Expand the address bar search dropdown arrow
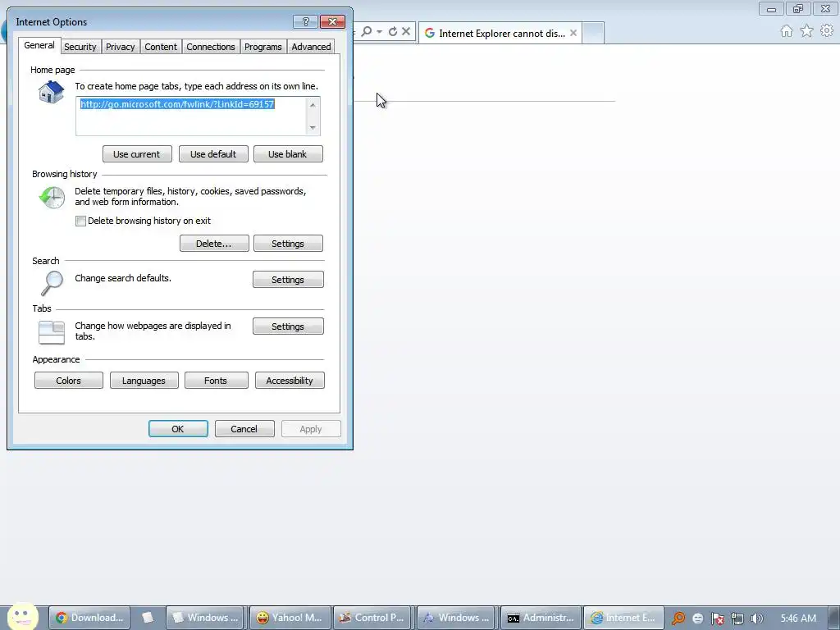840x630 pixels. [379, 32]
